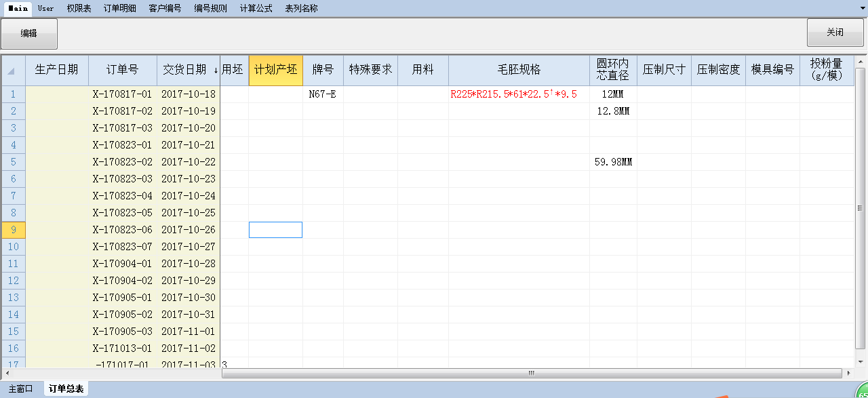
Task: Open the 订单明细 menu
Action: (x=119, y=9)
